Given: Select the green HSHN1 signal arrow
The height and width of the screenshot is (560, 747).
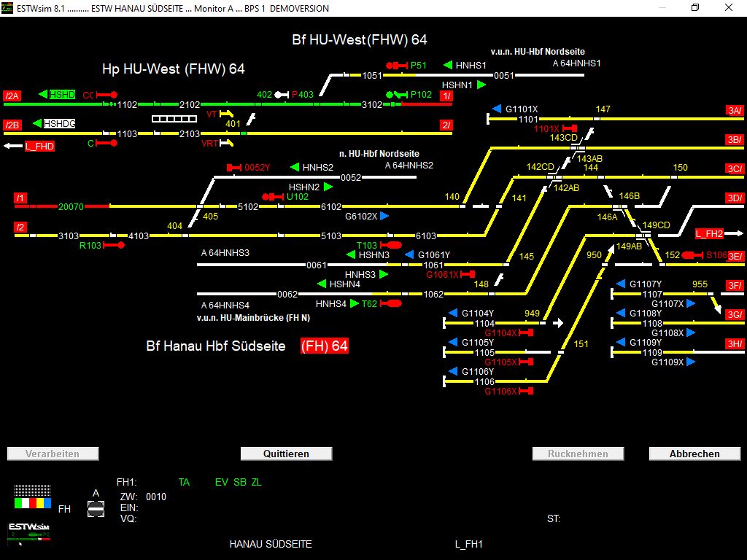Looking at the screenshot, I should (479, 85).
